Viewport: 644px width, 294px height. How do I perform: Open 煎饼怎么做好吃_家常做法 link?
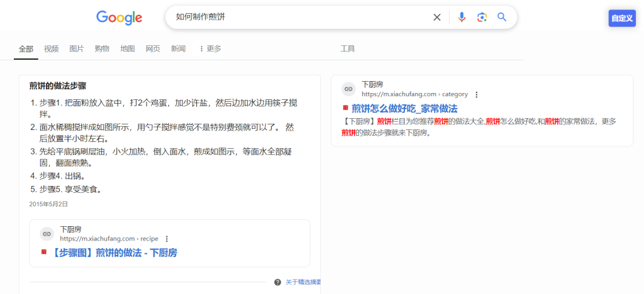(x=404, y=108)
